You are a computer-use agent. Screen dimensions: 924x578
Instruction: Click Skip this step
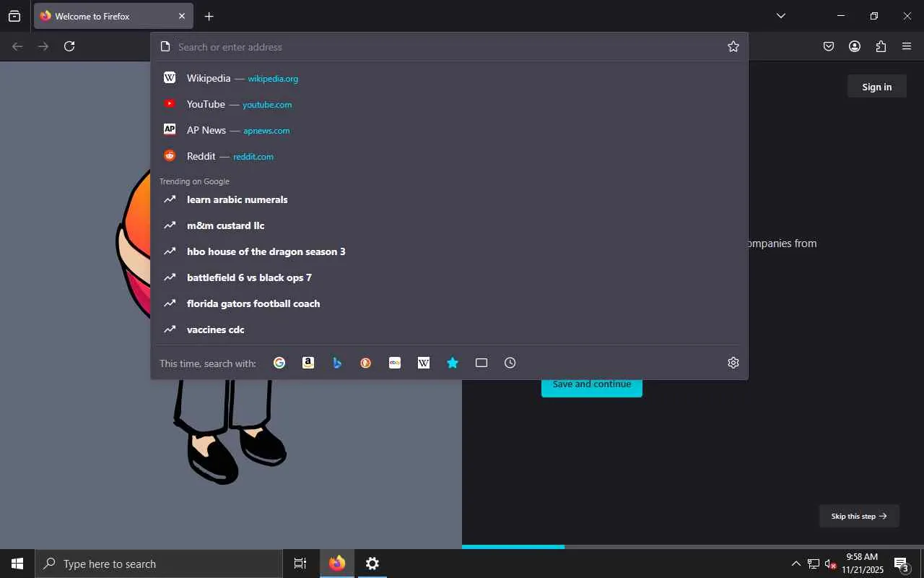859,516
